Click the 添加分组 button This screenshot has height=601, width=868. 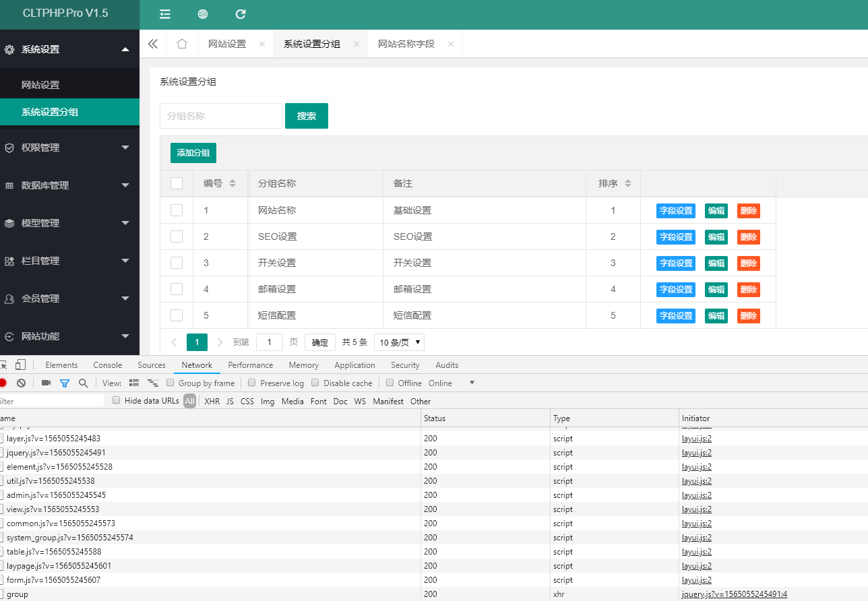(x=193, y=153)
